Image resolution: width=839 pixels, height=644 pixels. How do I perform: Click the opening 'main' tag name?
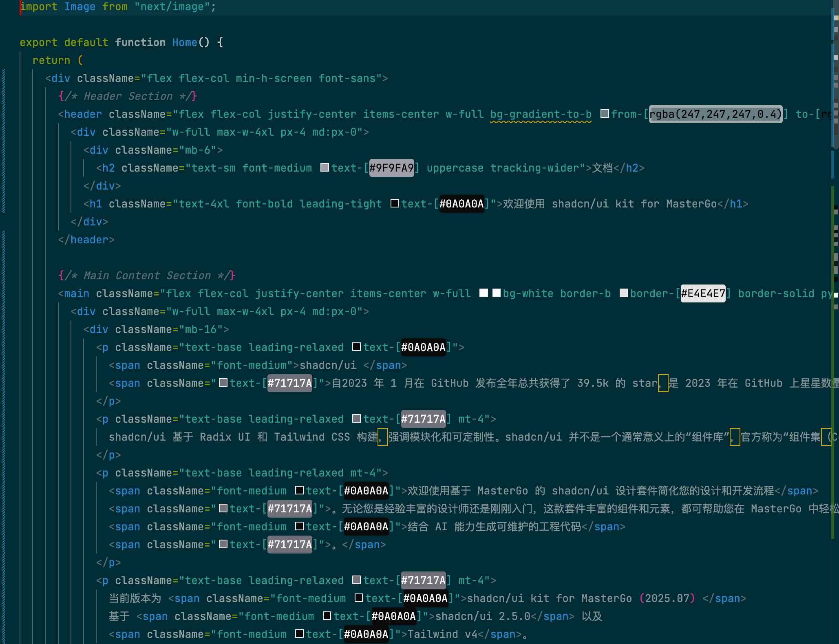77,293
